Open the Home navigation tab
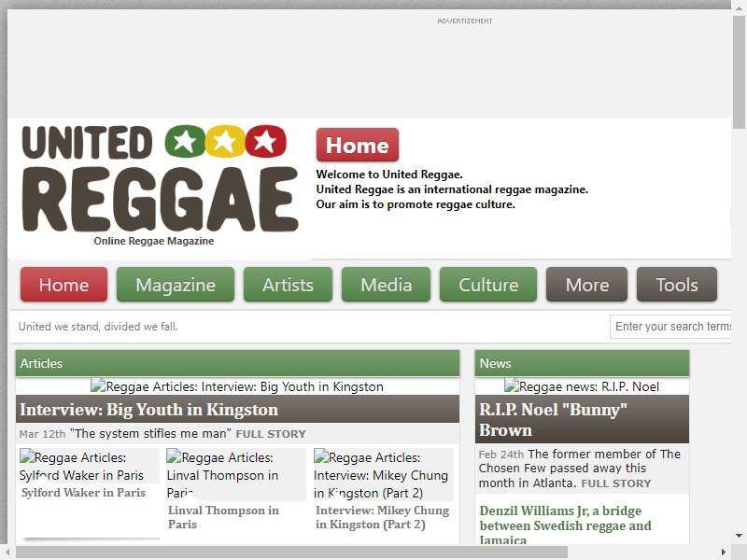Viewport: 747px width, 560px height. tap(63, 285)
